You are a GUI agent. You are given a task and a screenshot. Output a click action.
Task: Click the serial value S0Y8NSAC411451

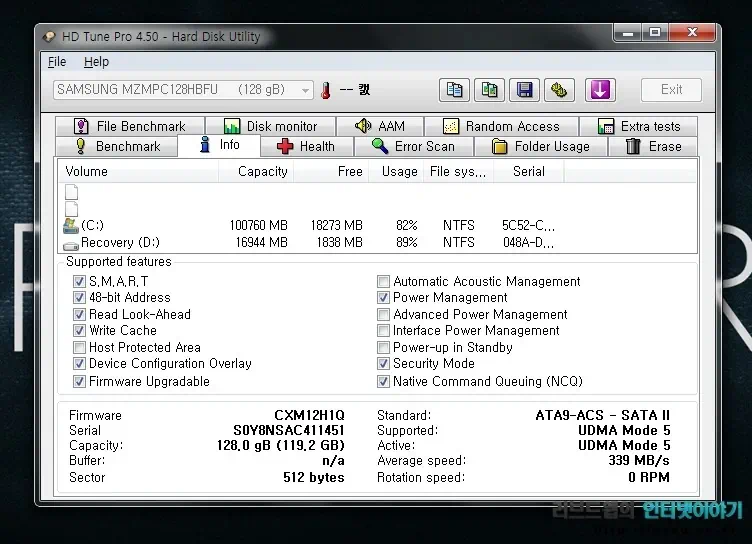tap(289, 430)
